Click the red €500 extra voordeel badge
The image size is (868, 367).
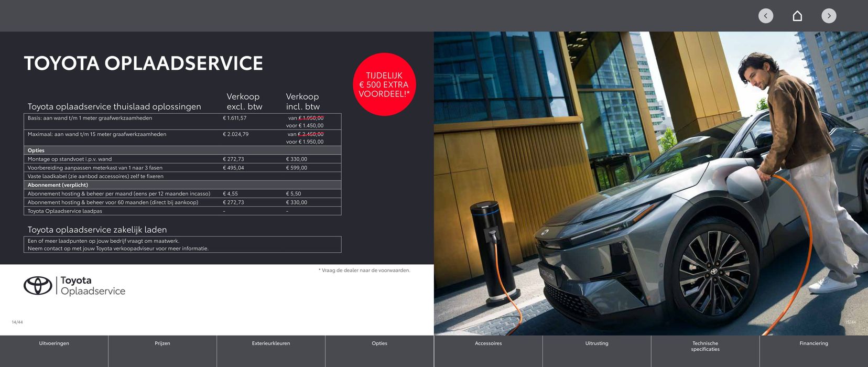(384, 84)
